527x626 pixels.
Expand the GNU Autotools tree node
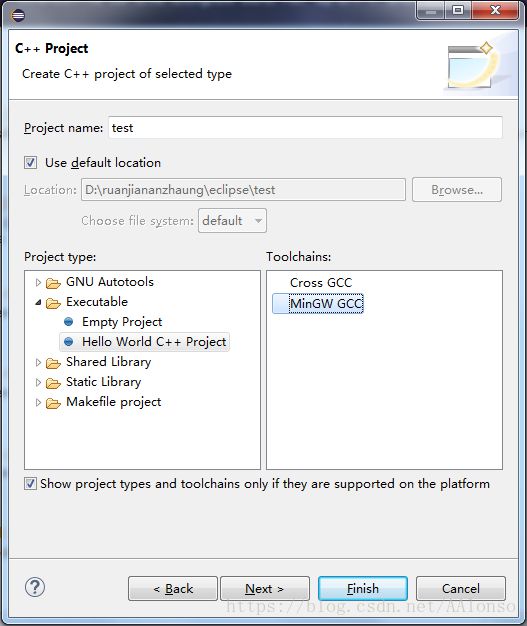coord(38,282)
